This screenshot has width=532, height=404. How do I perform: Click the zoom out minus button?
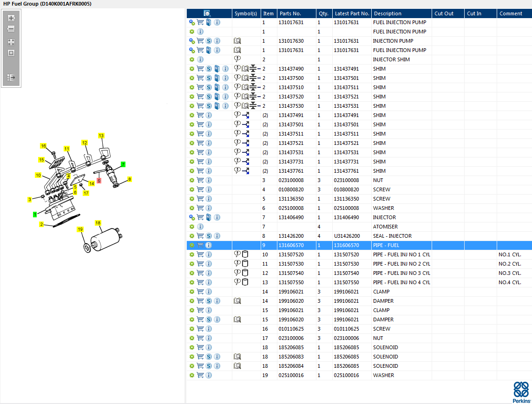click(11, 29)
